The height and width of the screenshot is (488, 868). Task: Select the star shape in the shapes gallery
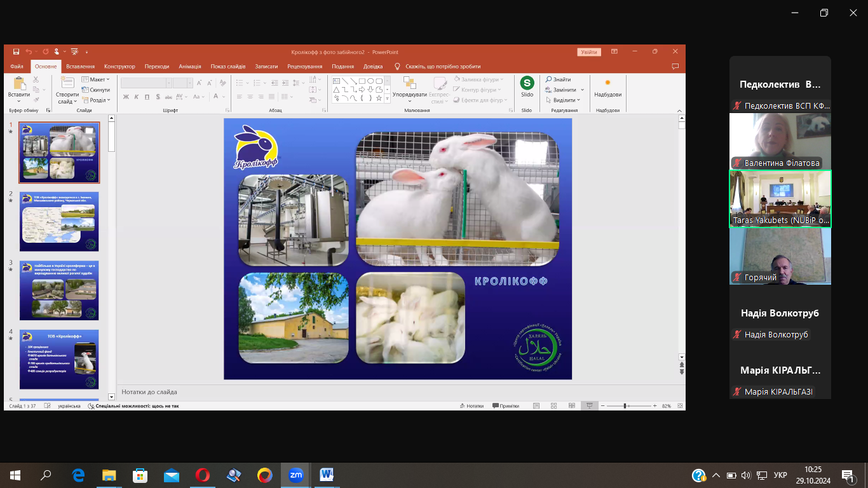pos(379,98)
